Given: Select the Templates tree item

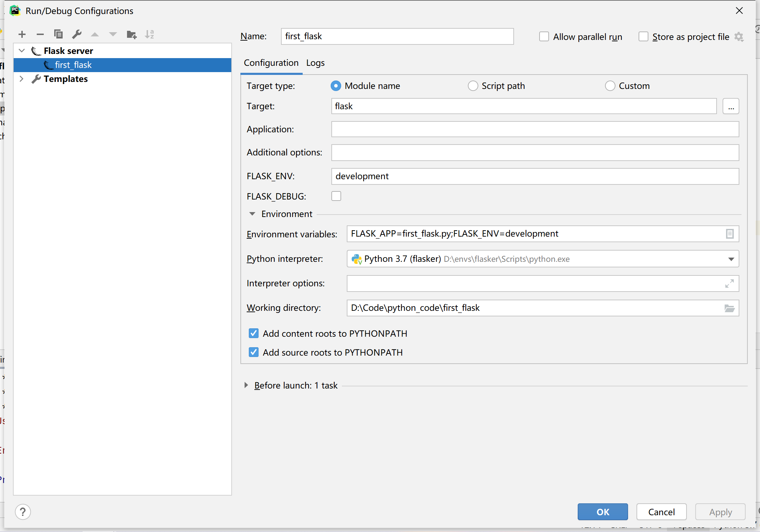Looking at the screenshot, I should coord(65,79).
